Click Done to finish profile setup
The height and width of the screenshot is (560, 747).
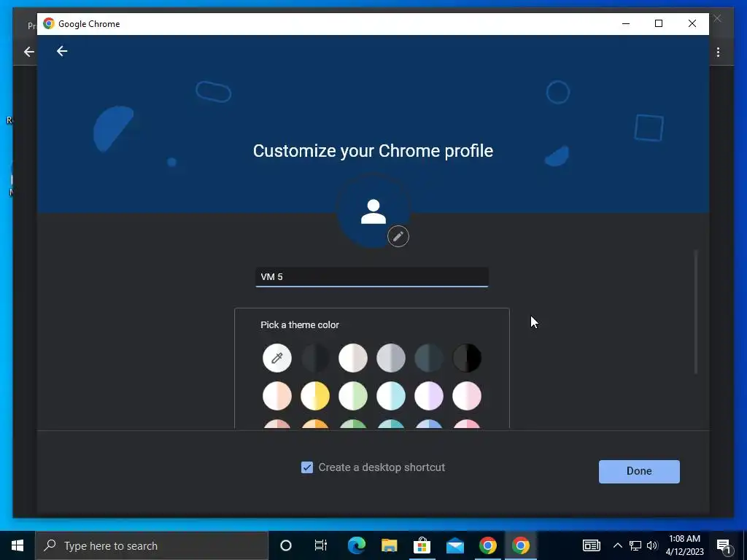tap(639, 472)
